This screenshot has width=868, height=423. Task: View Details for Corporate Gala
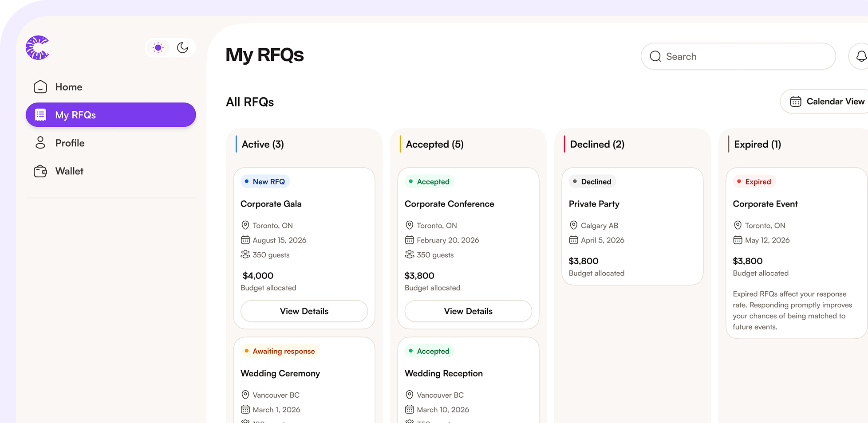(x=304, y=311)
